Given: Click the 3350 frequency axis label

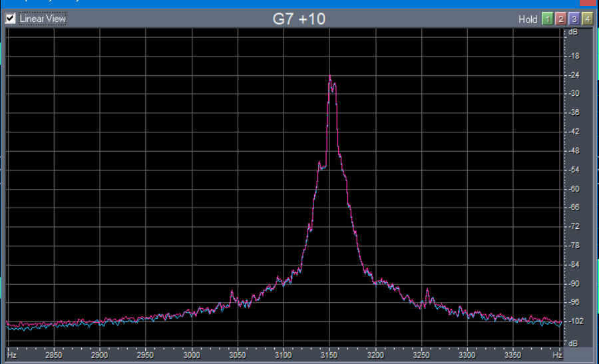Looking at the screenshot, I should pos(512,355).
